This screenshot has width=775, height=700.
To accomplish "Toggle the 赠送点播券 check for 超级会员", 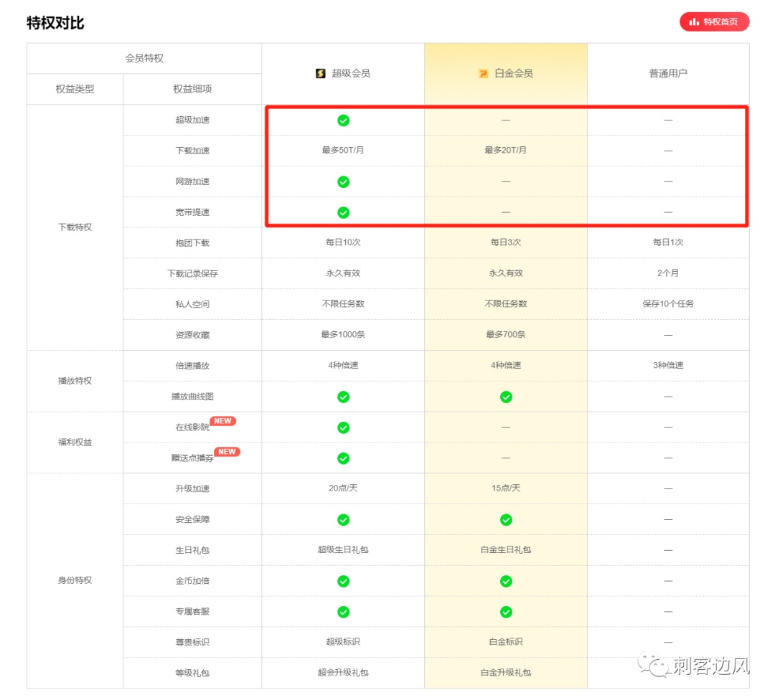I will click(x=343, y=458).
